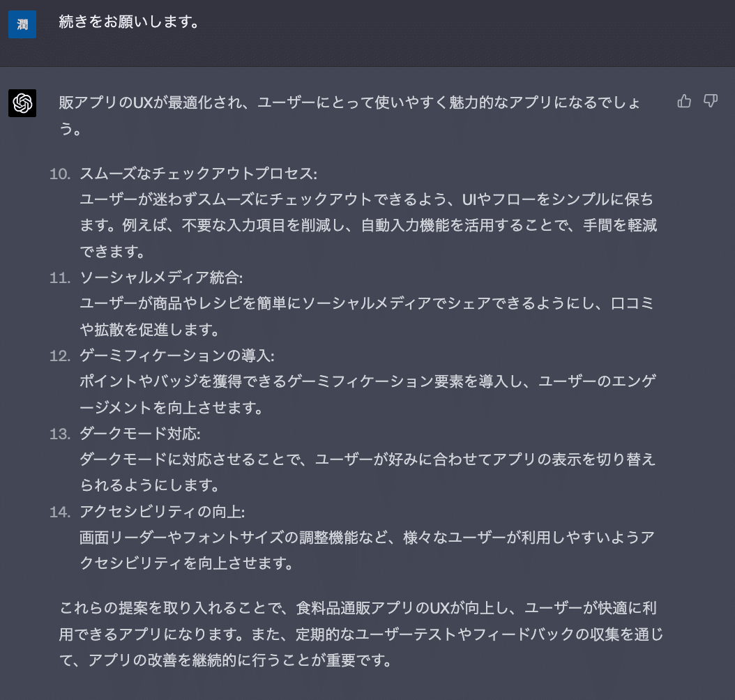The height and width of the screenshot is (700, 735).
Task: Click the heading ダークモード対応
Action: click(x=140, y=434)
